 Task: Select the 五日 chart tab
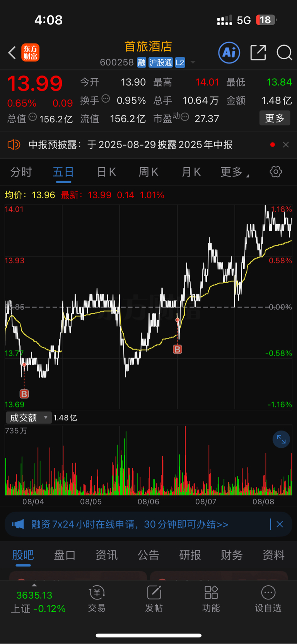click(63, 172)
